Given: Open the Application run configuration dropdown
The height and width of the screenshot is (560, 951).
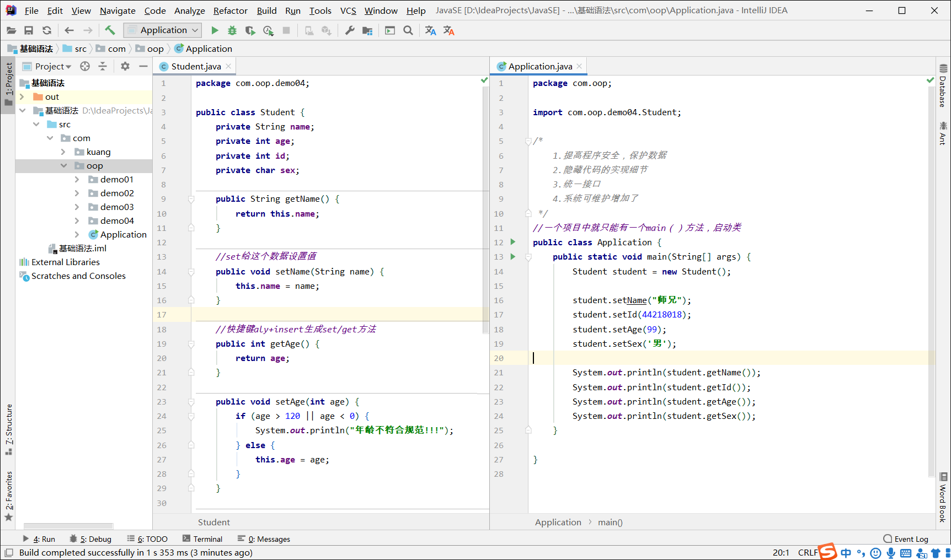Looking at the screenshot, I should click(163, 30).
